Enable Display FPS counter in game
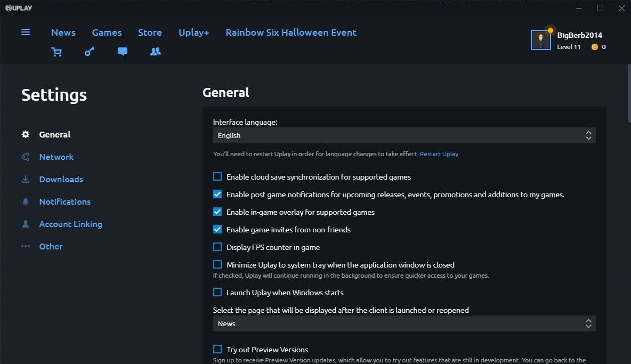 tap(217, 247)
